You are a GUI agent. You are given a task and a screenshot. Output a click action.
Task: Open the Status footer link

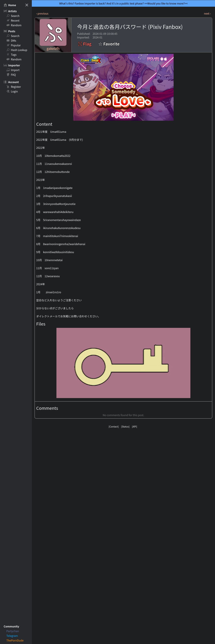(x=125, y=426)
